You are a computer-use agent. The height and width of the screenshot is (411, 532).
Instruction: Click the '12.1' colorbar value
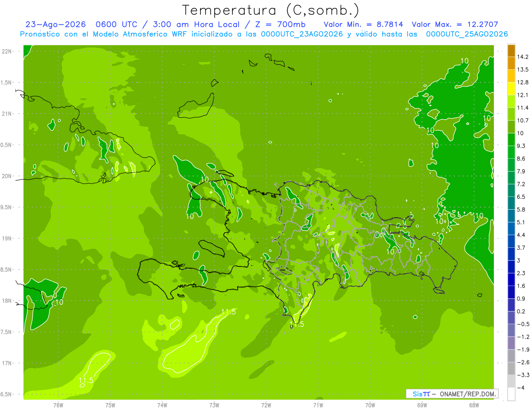click(x=523, y=95)
